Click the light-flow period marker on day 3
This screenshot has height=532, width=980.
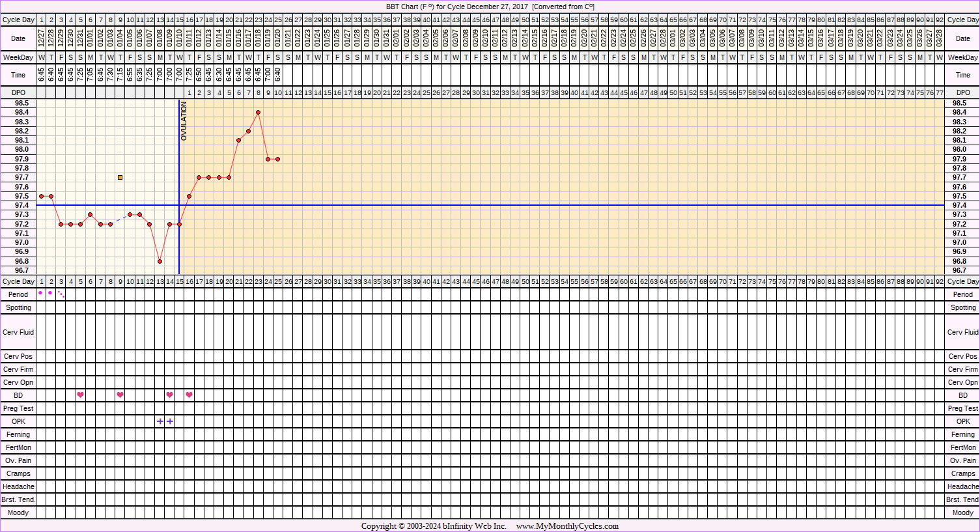pyautogui.click(x=61, y=294)
